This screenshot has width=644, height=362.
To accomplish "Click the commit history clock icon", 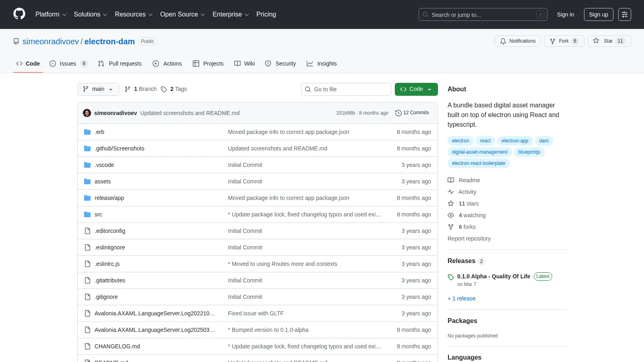I will 398,113.
